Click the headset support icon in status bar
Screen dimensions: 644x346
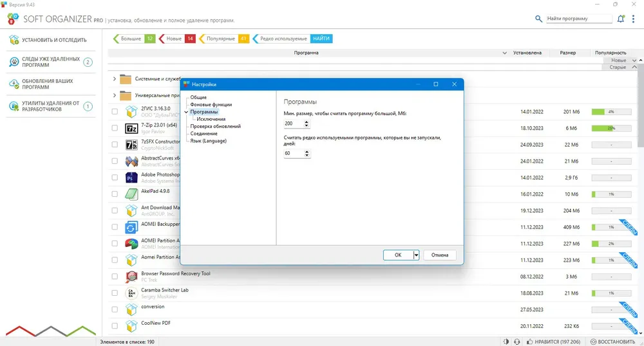[x=516, y=341]
